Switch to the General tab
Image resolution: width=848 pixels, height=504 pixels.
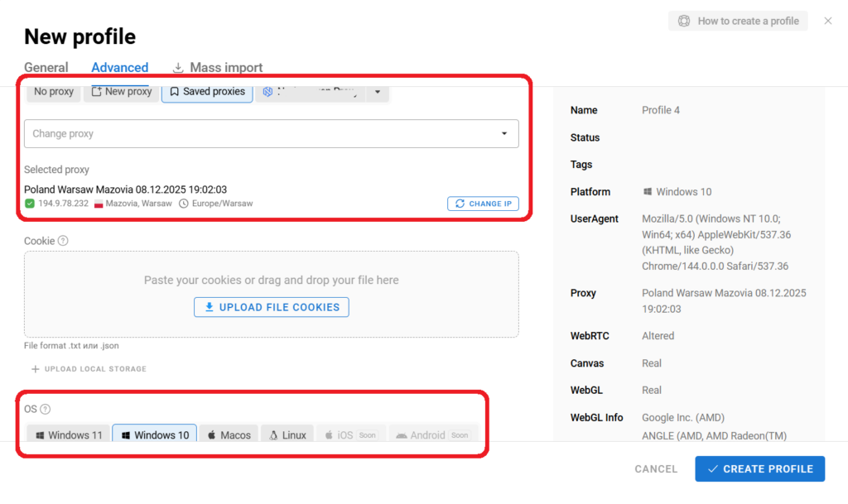46,68
